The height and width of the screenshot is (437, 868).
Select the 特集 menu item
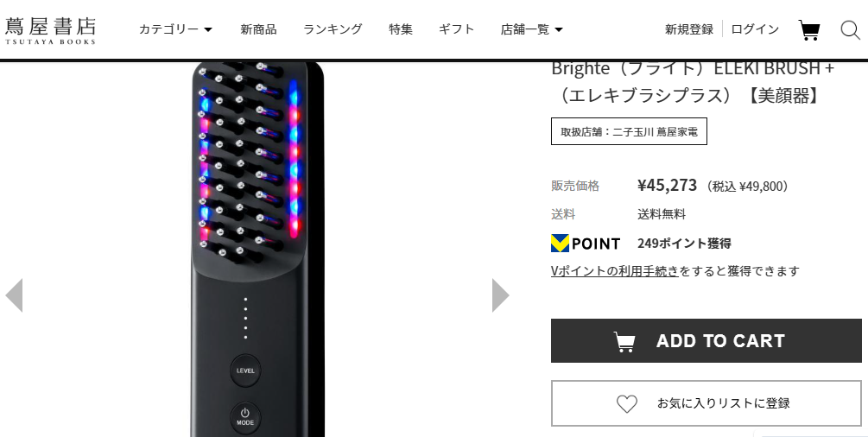click(401, 29)
